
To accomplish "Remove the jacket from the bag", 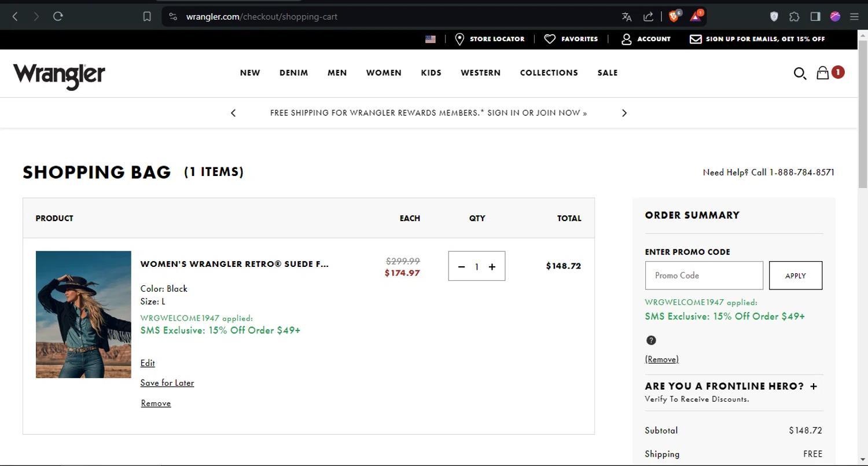I will pos(156,403).
